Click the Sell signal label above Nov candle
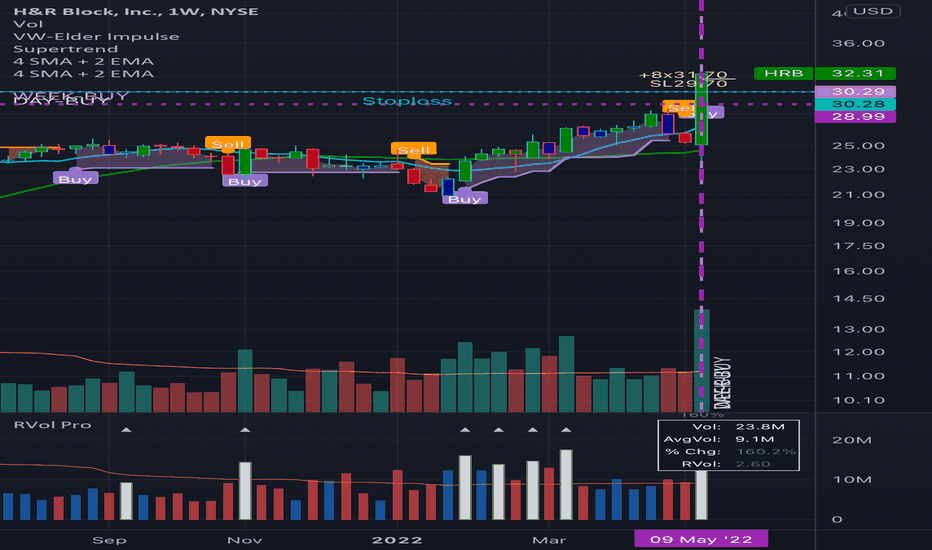This screenshot has width=932, height=550. click(x=228, y=144)
